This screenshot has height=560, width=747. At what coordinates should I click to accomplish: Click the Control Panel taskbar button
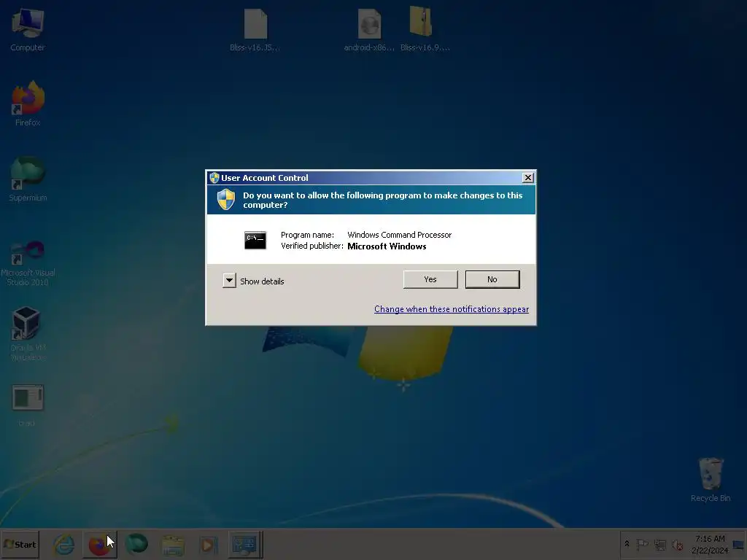245,544
